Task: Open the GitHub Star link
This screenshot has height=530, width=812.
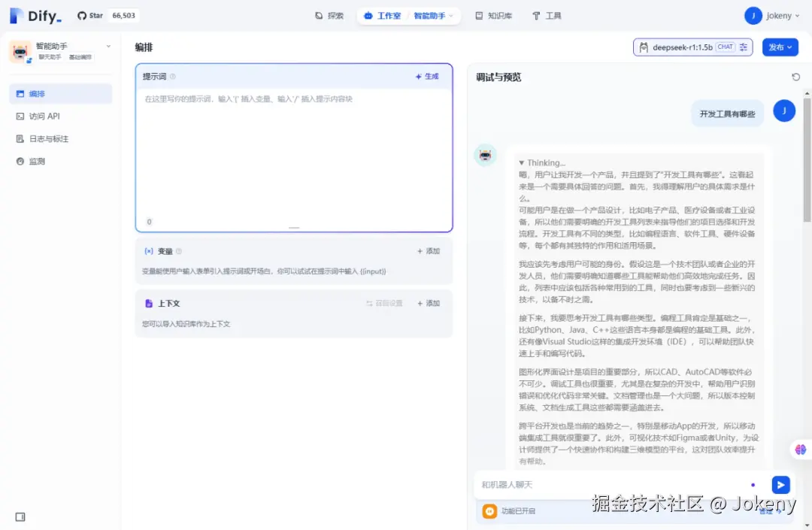Action: (x=90, y=16)
